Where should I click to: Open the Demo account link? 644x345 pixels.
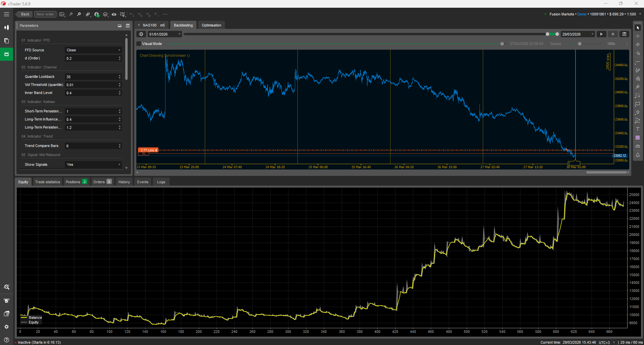click(x=582, y=14)
